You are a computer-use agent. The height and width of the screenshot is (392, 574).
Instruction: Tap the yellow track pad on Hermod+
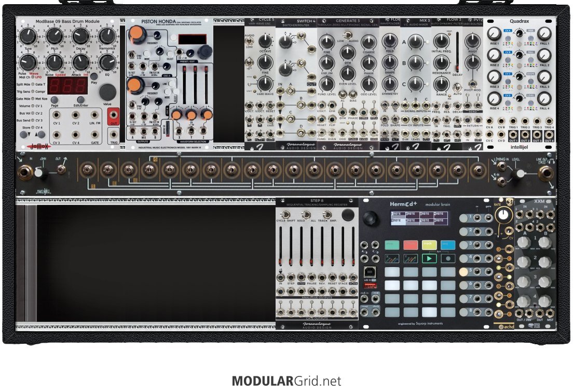click(429, 245)
